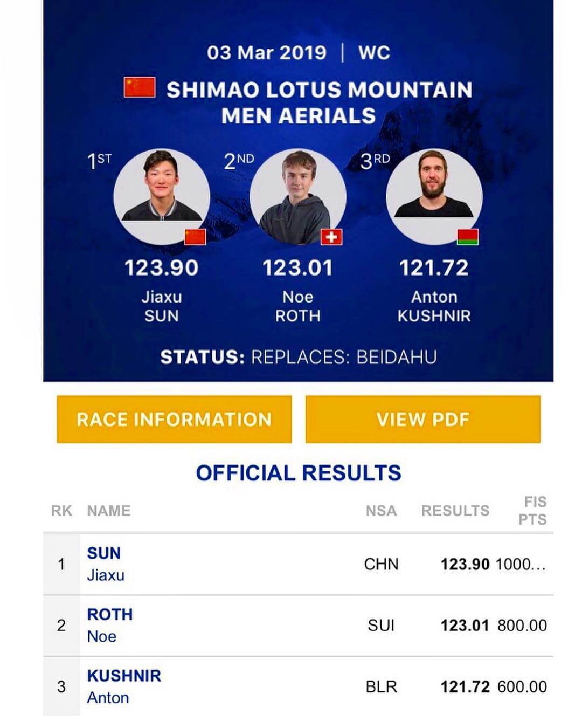Click the Belarus flag on Kushnir's photo

click(468, 237)
